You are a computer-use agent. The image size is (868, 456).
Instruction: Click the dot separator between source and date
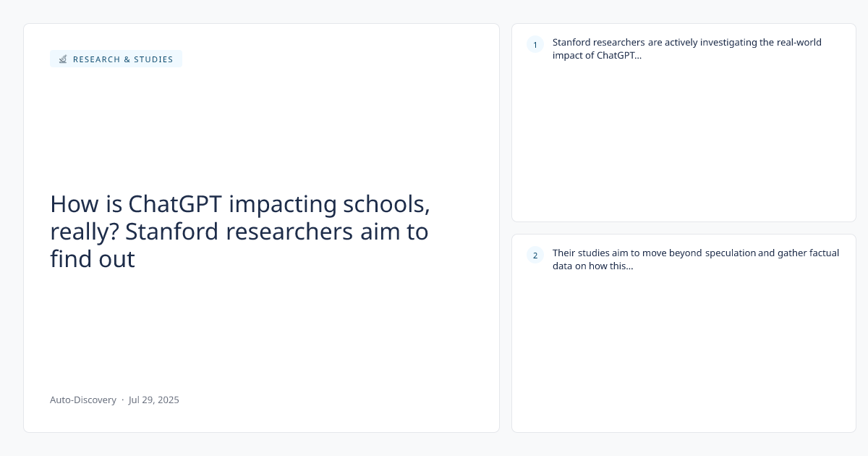click(122, 400)
